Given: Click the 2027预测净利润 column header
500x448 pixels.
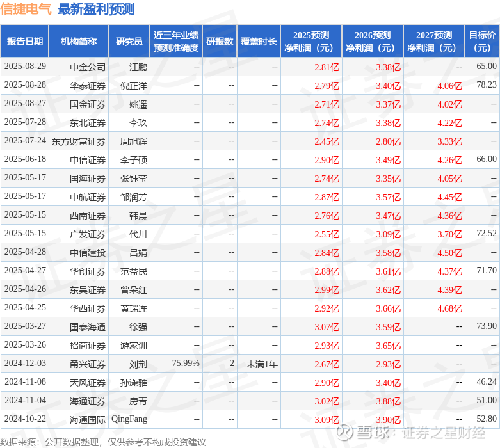Looking at the screenshot, I should coord(434,42).
